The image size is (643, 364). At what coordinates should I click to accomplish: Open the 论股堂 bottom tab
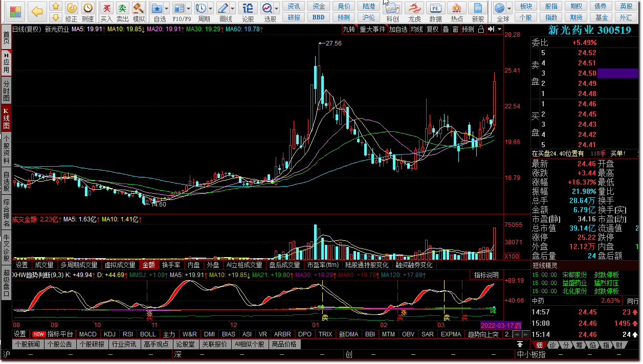point(185,344)
